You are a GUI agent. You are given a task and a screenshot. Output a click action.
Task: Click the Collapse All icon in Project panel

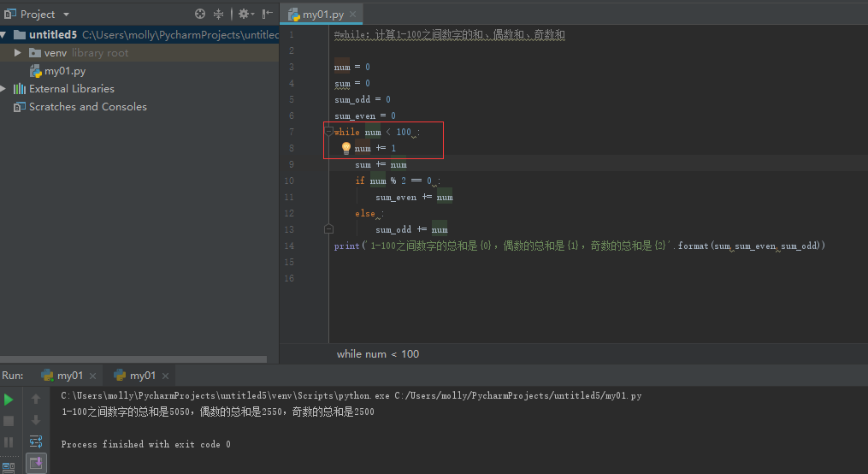click(219, 14)
